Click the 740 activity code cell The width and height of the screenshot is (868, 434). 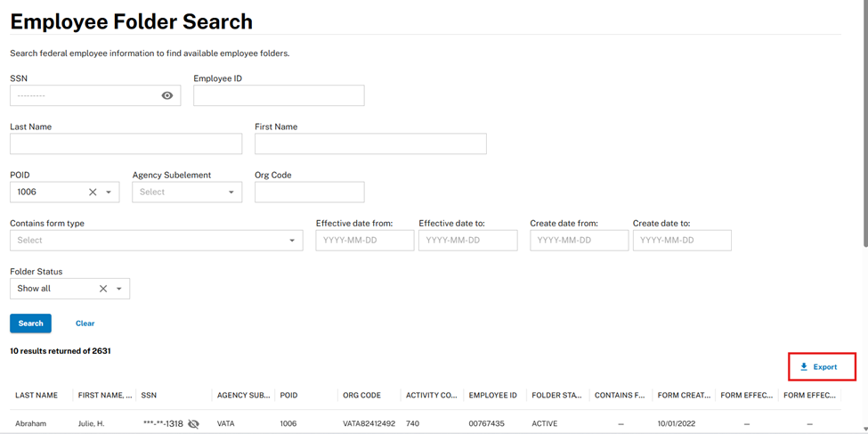[x=412, y=423]
